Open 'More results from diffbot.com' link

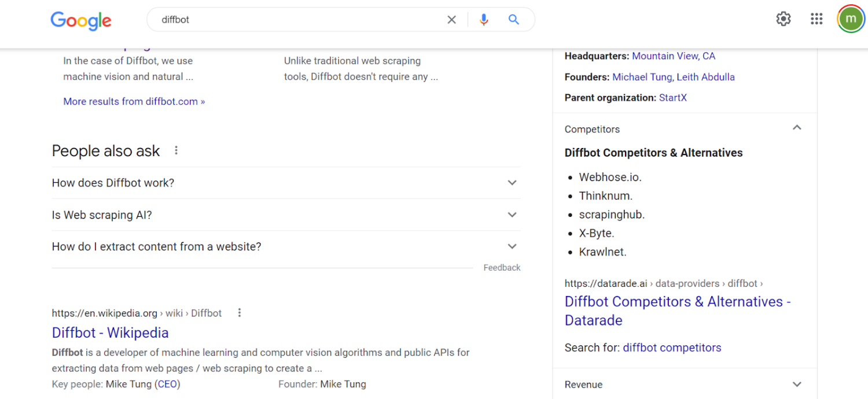tap(134, 101)
